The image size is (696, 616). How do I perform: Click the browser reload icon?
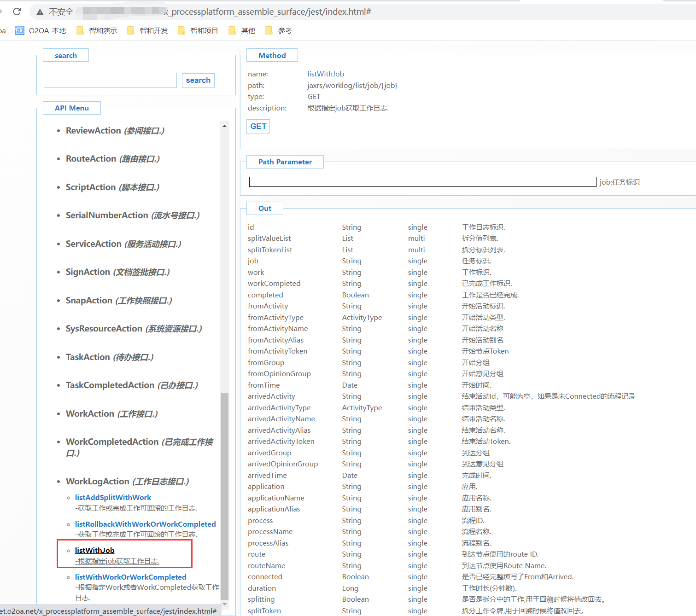pos(17,12)
